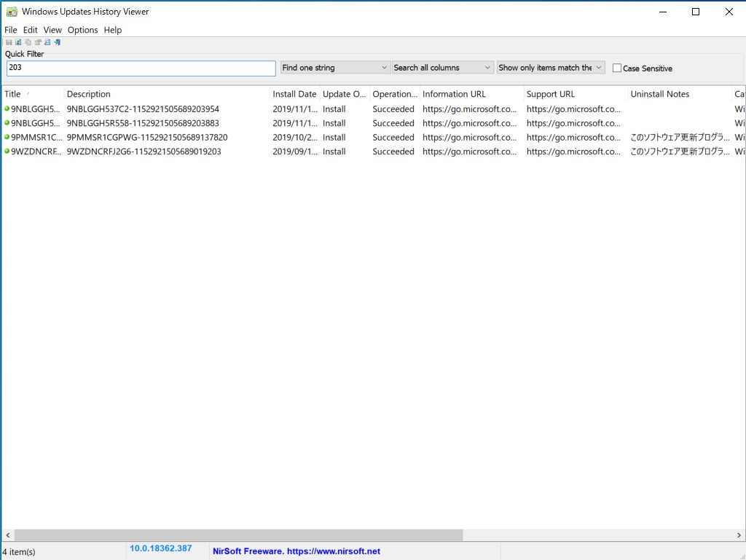The width and height of the screenshot is (746, 560).
Task: Open the File menu
Action: [11, 30]
